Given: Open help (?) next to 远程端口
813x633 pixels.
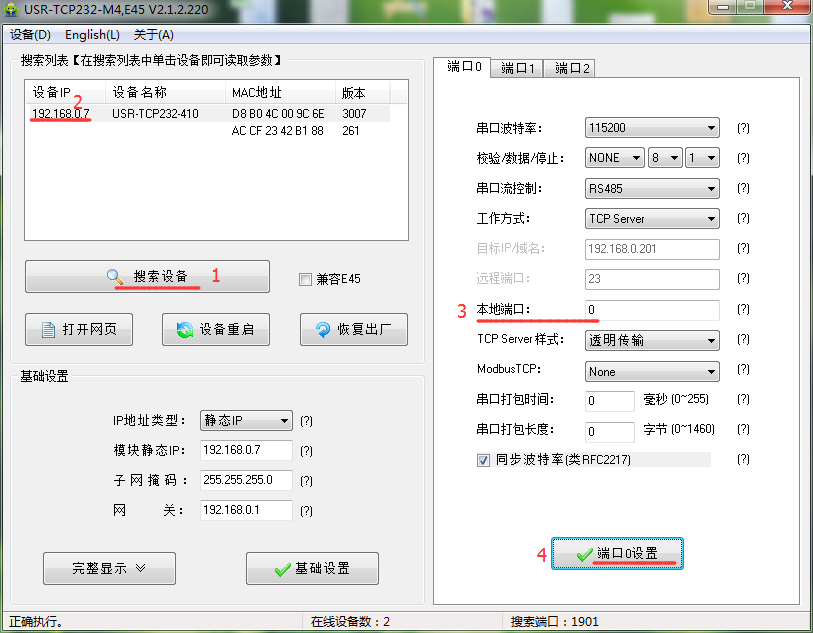Looking at the screenshot, I should pyautogui.click(x=743, y=278).
